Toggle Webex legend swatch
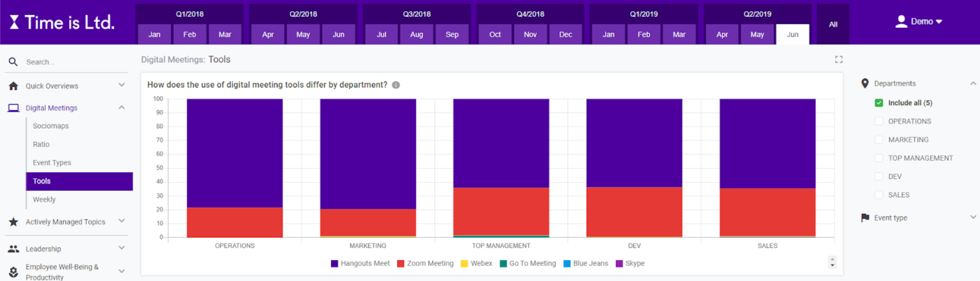Image resolution: width=980 pixels, height=281 pixels. pyautogui.click(x=464, y=263)
